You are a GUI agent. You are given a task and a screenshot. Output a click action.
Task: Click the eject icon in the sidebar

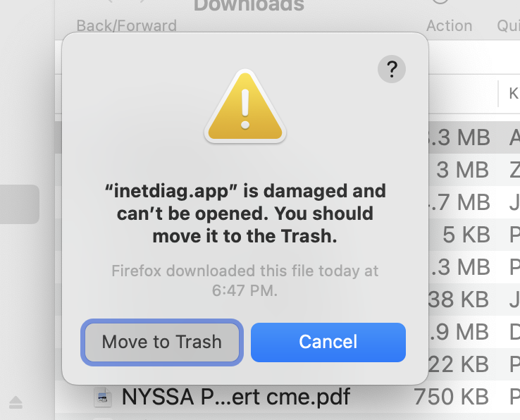16,402
